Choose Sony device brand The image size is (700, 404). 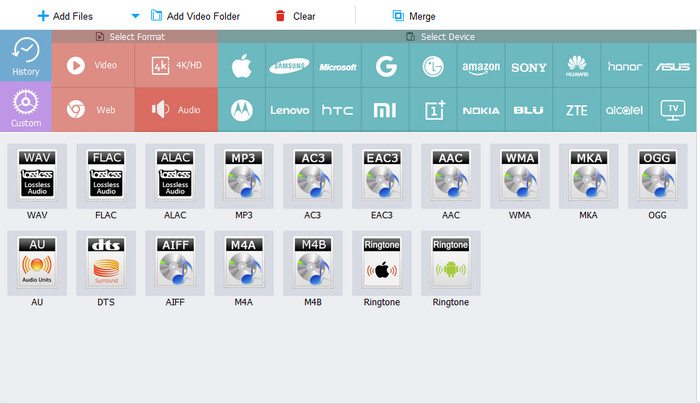[529, 66]
